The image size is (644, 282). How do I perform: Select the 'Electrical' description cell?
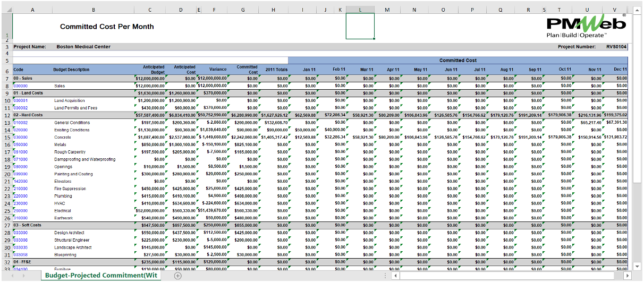(x=63, y=211)
